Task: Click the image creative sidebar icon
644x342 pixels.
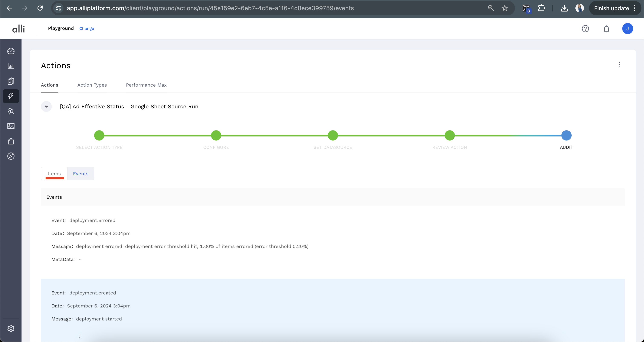Action: pyautogui.click(x=11, y=126)
